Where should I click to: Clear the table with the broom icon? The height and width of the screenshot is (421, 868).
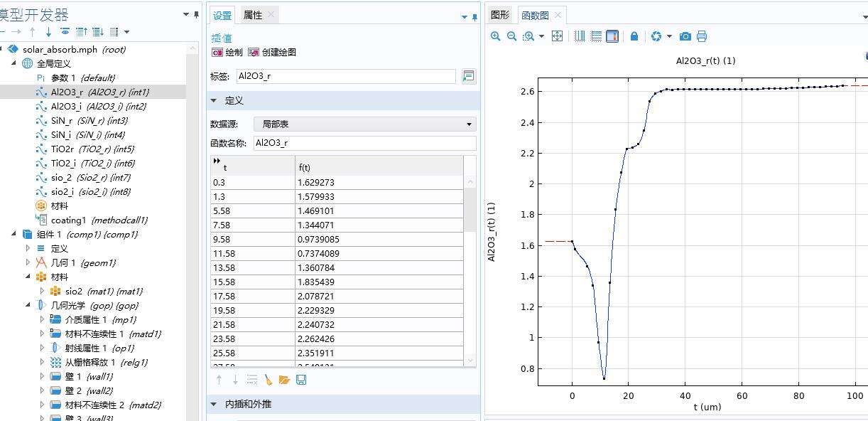[269, 380]
